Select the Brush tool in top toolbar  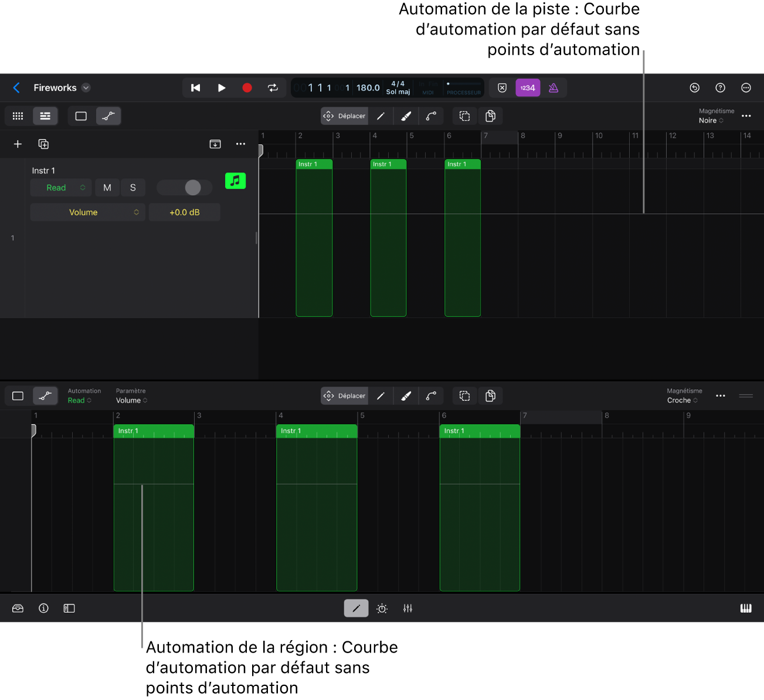click(406, 116)
